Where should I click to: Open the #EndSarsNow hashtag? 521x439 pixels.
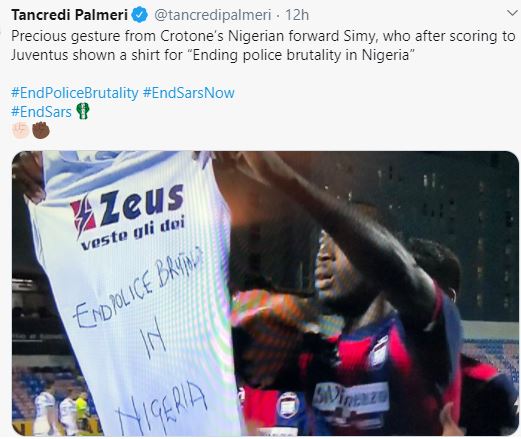189,93
